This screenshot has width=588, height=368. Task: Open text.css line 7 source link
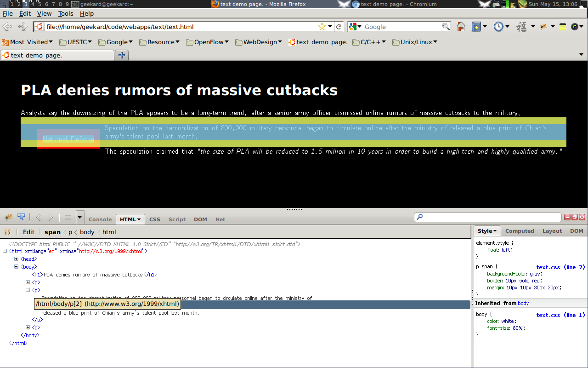click(560, 267)
